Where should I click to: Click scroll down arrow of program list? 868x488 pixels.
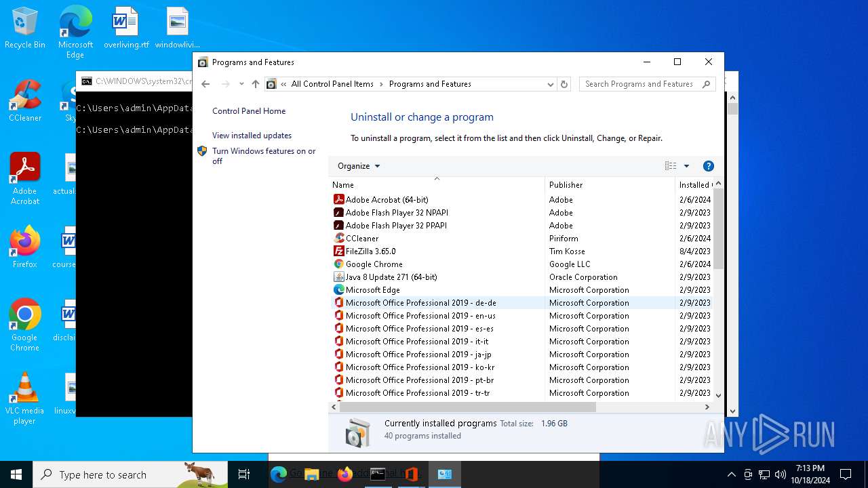718,395
